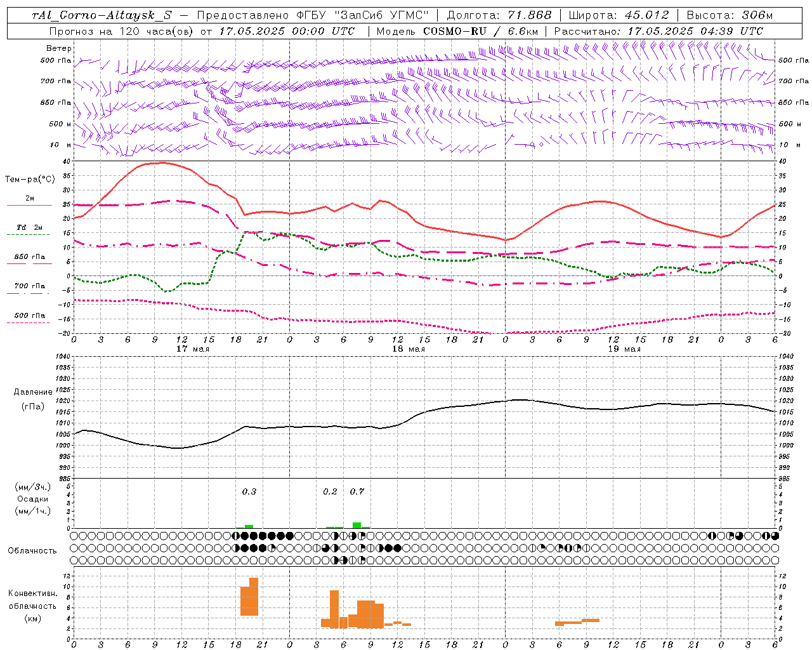Click the (мм/1ч.) precipitation unit label

pyautogui.click(x=33, y=511)
